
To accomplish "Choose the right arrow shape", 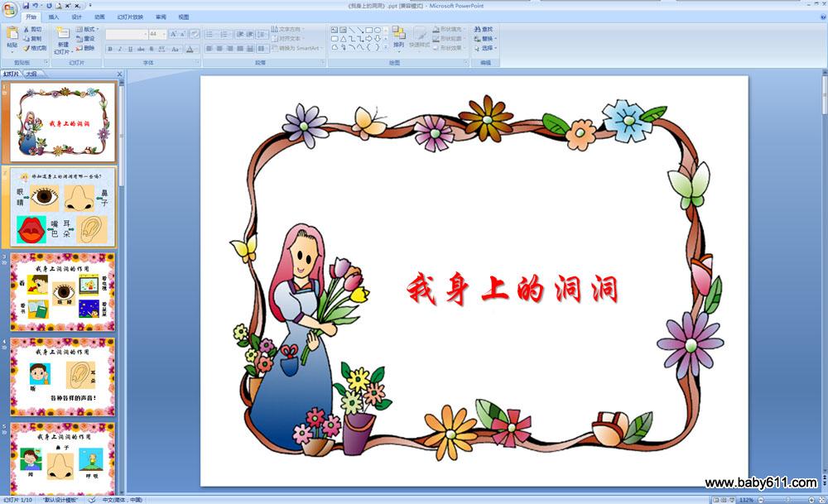I will [368, 39].
